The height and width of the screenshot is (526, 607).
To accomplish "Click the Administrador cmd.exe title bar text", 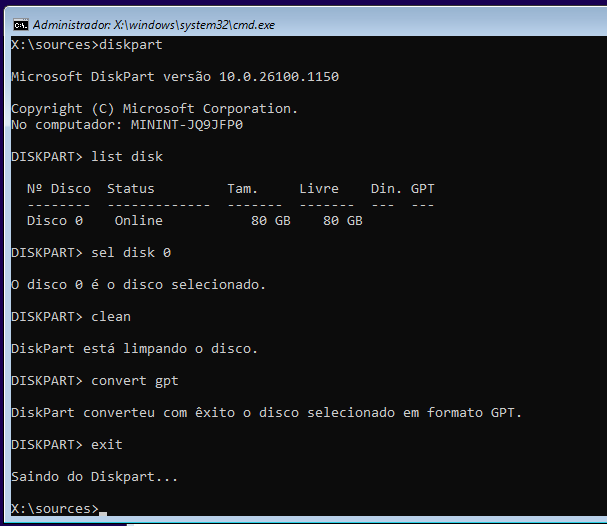I will [154, 25].
